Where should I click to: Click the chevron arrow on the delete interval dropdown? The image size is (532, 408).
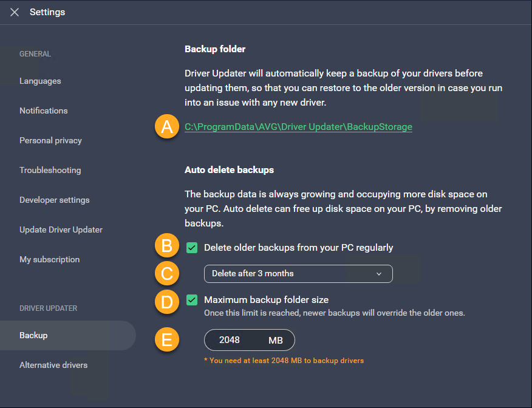(x=379, y=274)
